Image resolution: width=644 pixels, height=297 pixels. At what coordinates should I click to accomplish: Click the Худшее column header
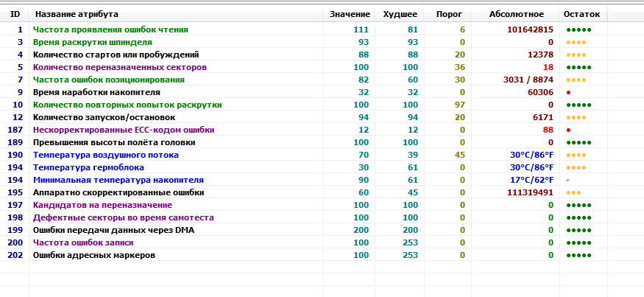tap(400, 14)
